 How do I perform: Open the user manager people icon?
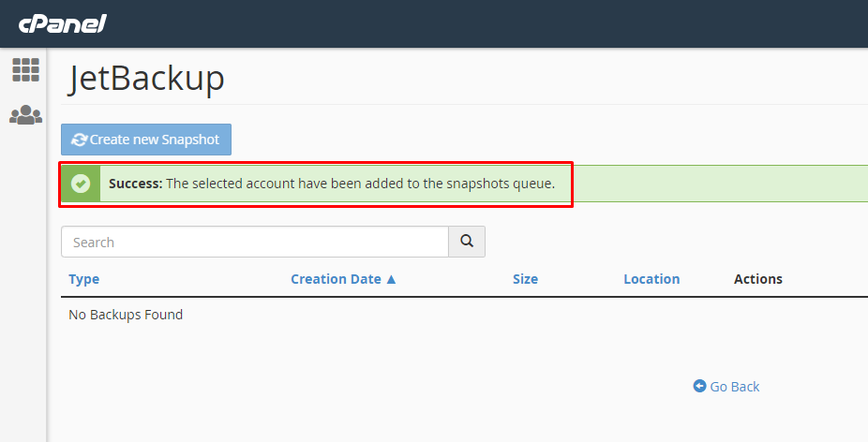click(25, 114)
